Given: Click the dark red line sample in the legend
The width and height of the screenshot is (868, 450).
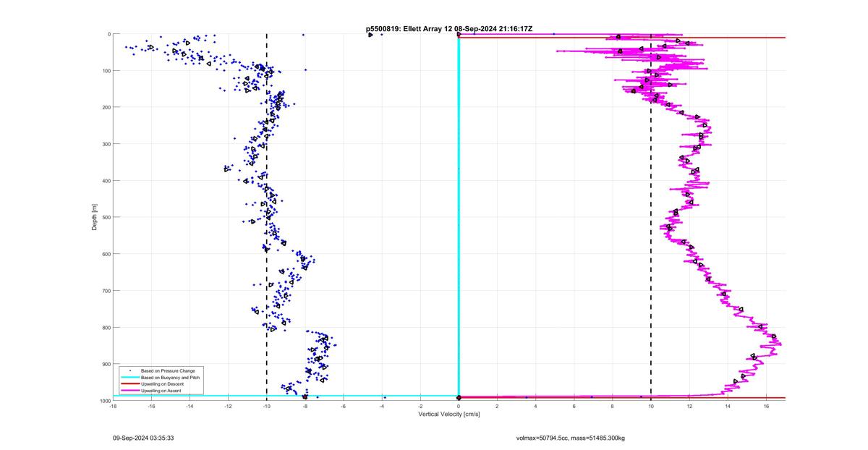Looking at the screenshot, I should click(130, 384).
